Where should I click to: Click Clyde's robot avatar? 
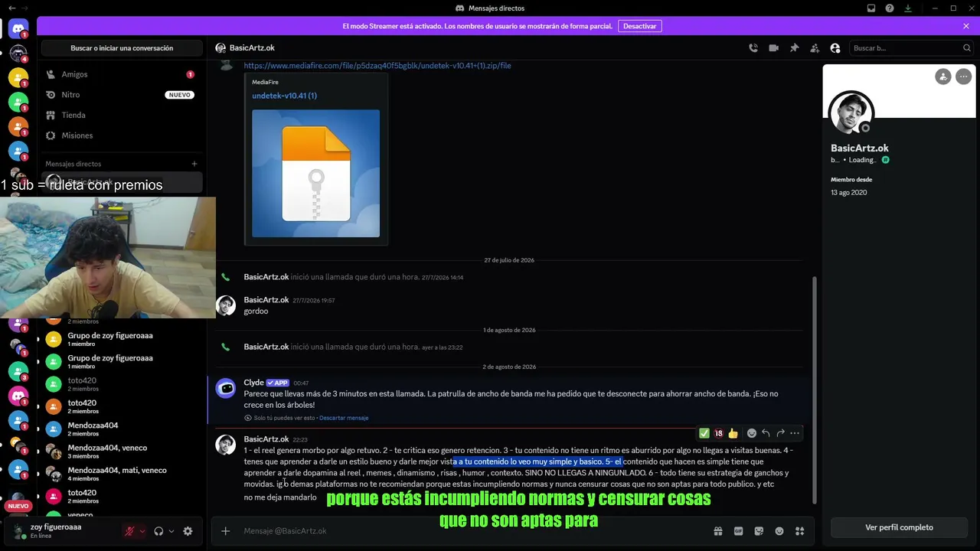click(x=226, y=388)
